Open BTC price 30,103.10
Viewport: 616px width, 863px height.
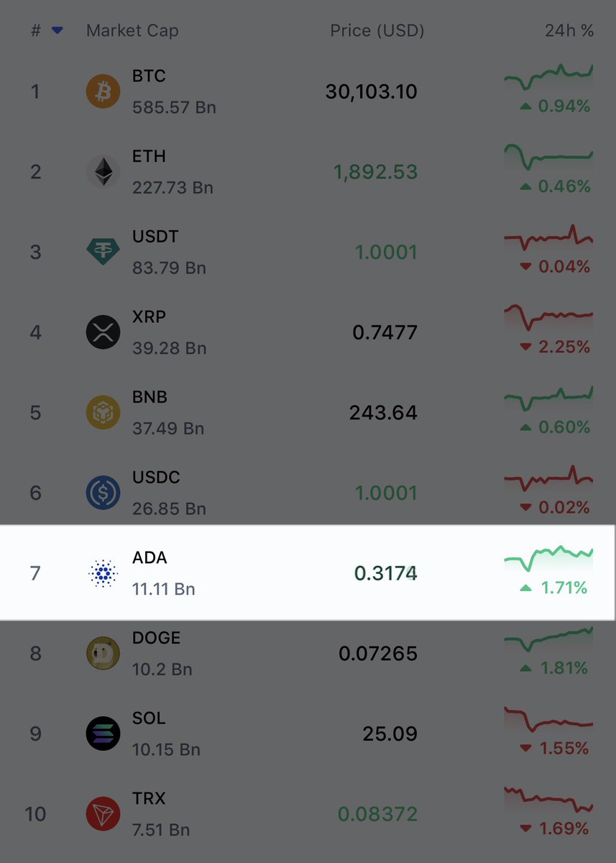(372, 91)
